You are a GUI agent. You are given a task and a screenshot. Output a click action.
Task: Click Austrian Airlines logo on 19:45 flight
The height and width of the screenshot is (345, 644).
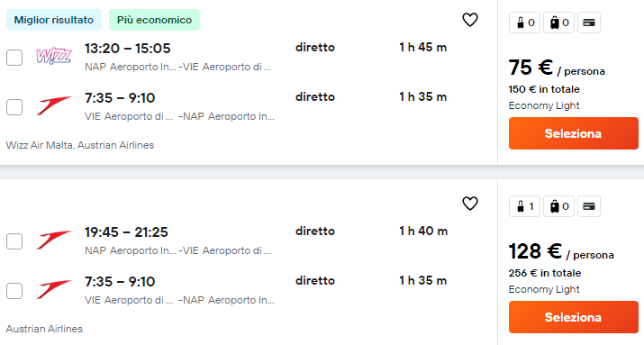click(x=54, y=240)
